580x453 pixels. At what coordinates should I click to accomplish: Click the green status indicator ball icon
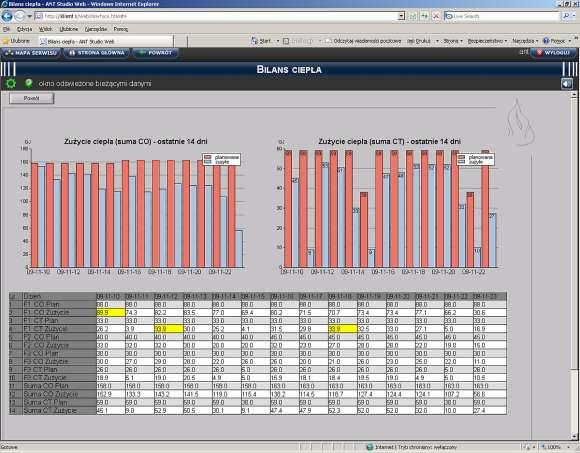tap(28, 83)
